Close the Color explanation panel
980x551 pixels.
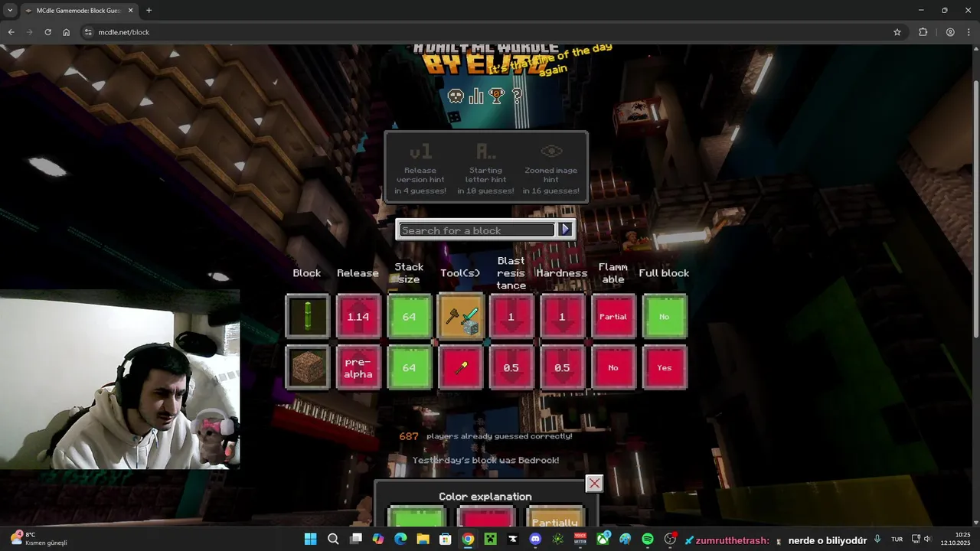pyautogui.click(x=594, y=484)
